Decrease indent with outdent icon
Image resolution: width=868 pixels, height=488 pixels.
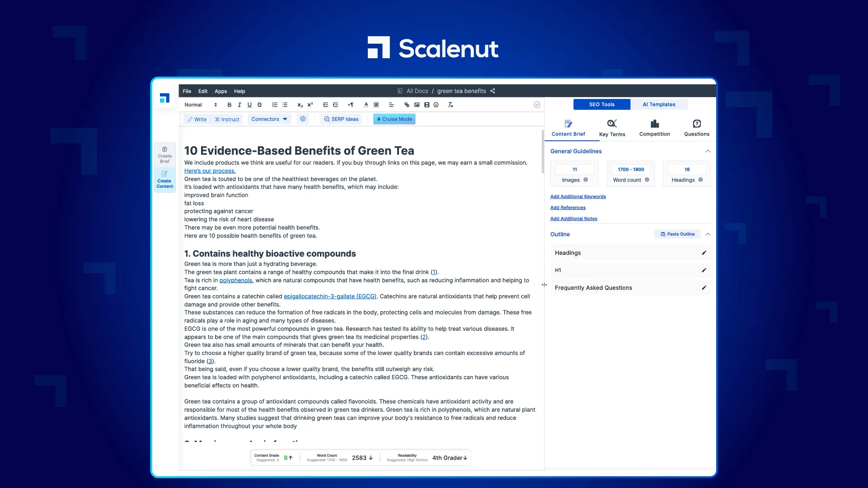point(325,105)
